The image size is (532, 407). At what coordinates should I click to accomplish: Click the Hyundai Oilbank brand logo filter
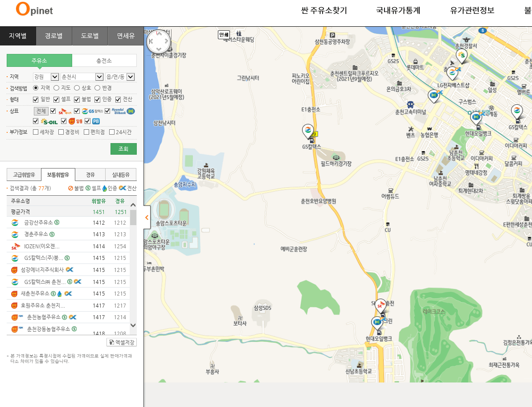(123, 111)
